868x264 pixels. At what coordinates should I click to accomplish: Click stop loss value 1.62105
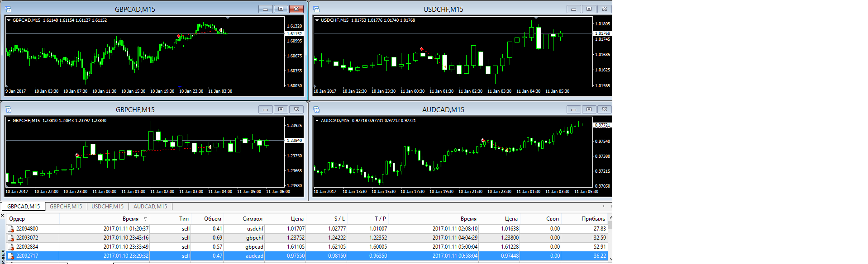coord(337,247)
